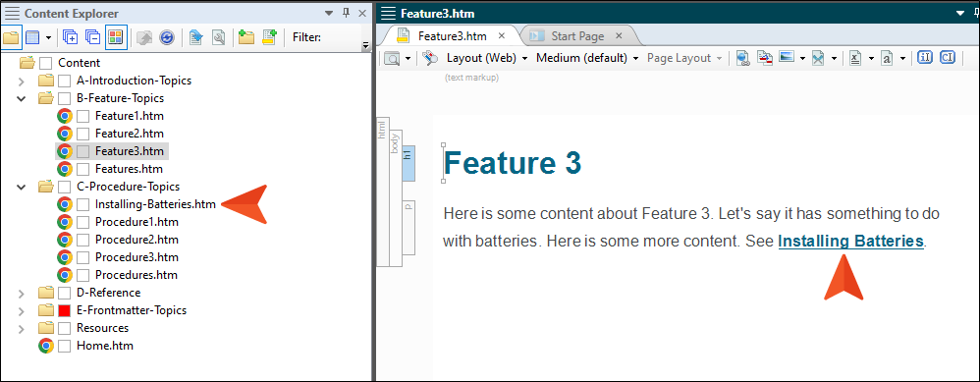Click the CI conditional indicators toolbar button
The width and height of the screenshot is (980, 382).
[x=948, y=58]
